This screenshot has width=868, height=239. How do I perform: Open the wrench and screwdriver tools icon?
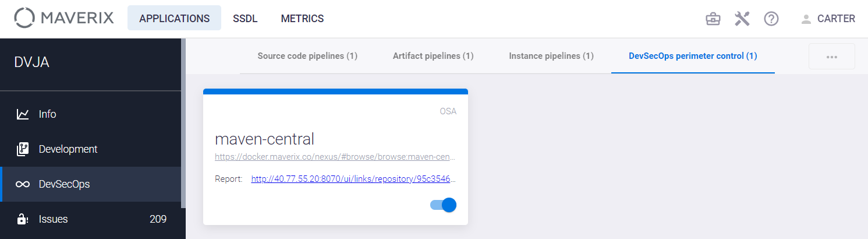tap(742, 19)
